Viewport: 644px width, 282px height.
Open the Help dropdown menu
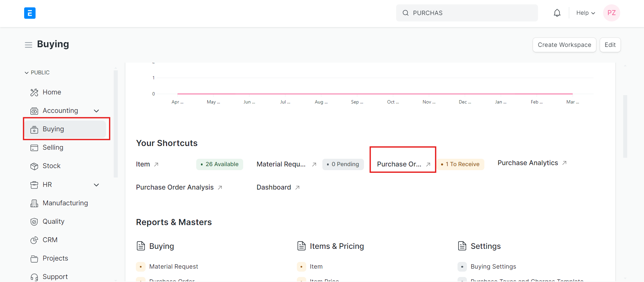(x=586, y=13)
